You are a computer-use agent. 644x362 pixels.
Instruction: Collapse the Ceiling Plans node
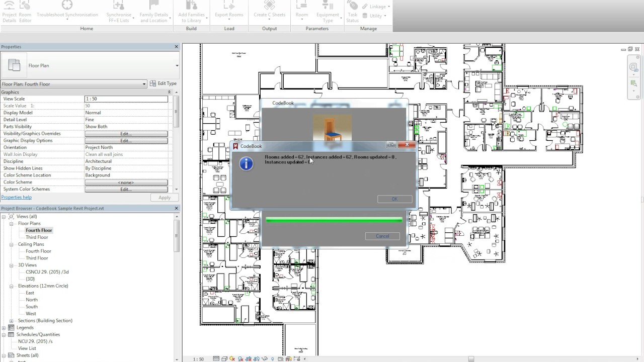tap(12, 244)
